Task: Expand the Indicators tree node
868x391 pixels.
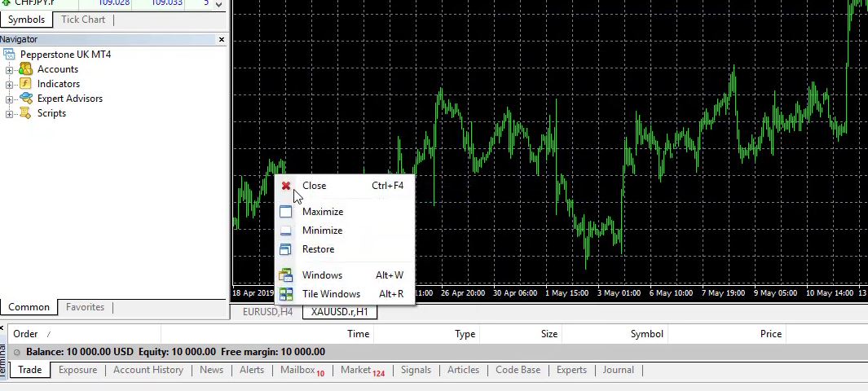Action: tap(9, 85)
